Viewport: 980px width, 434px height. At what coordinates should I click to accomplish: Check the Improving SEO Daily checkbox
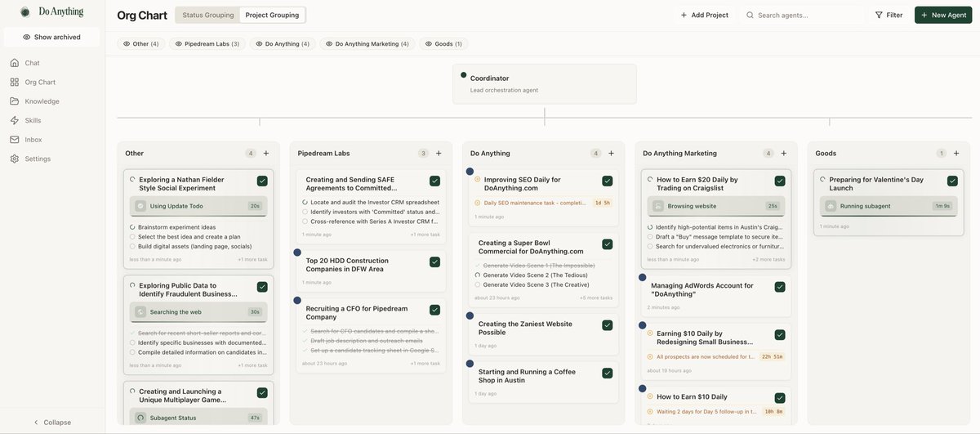608,181
